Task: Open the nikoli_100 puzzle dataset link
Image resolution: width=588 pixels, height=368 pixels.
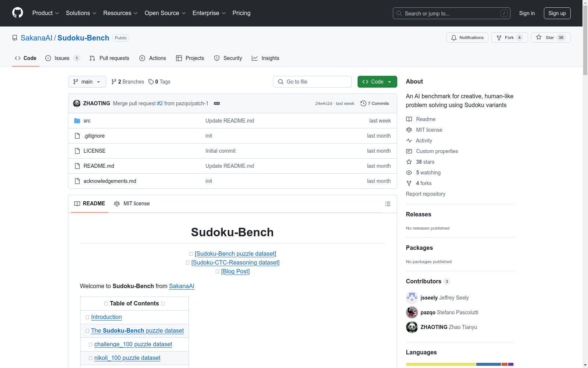Action: tap(127, 358)
